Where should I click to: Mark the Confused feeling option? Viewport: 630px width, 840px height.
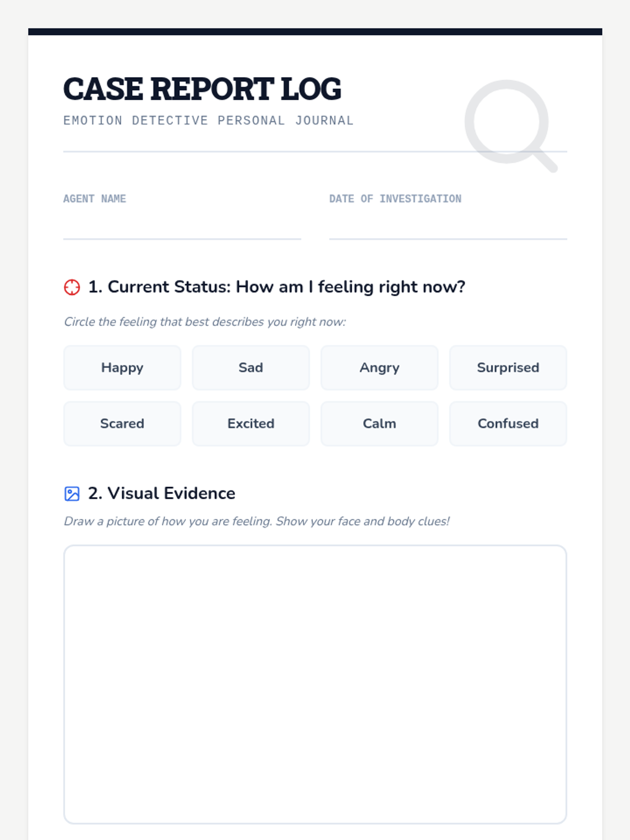click(508, 424)
